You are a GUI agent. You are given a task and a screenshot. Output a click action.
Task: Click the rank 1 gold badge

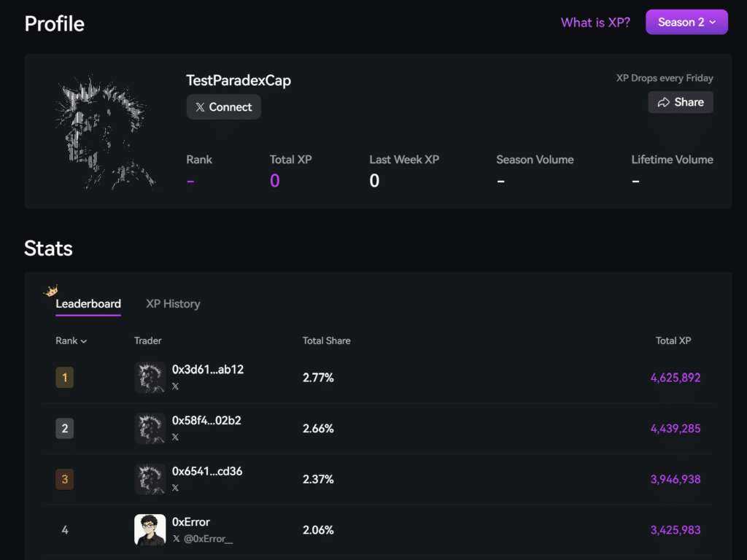(x=65, y=378)
